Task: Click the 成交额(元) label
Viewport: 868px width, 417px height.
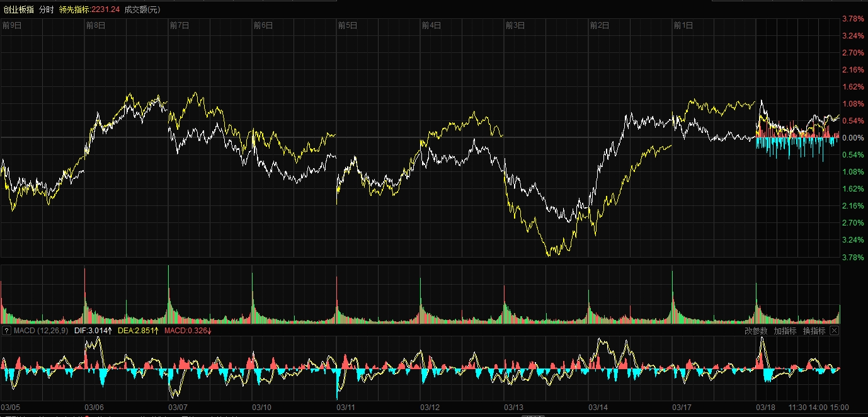Action: (x=142, y=9)
